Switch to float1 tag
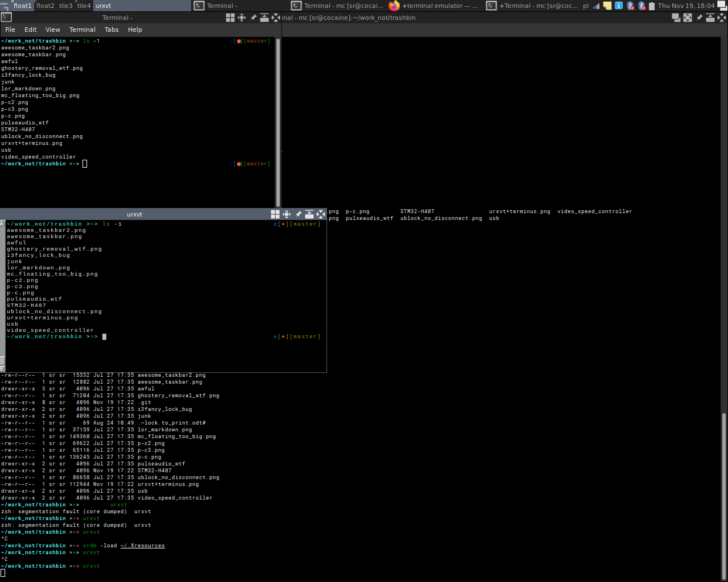Image resolution: width=728 pixels, height=582 pixels. [x=23, y=6]
